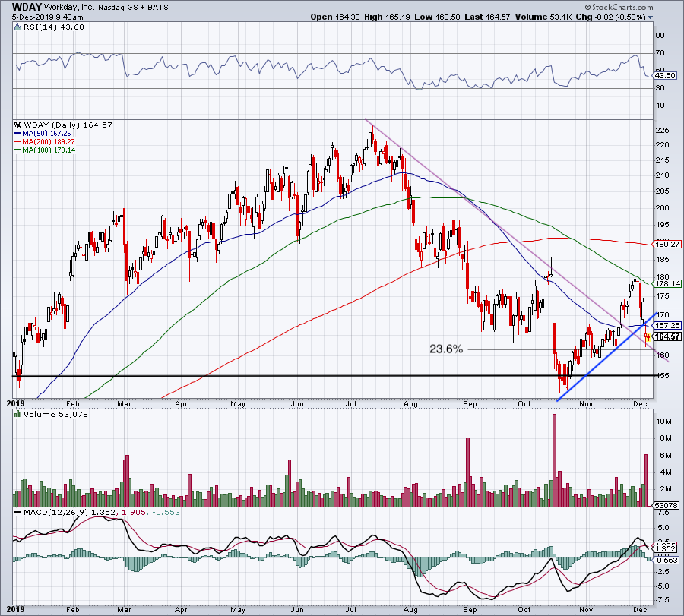Click the MACD(12,26,9) legend line icon
Viewport: 684px width, 616px height.
tap(18, 512)
